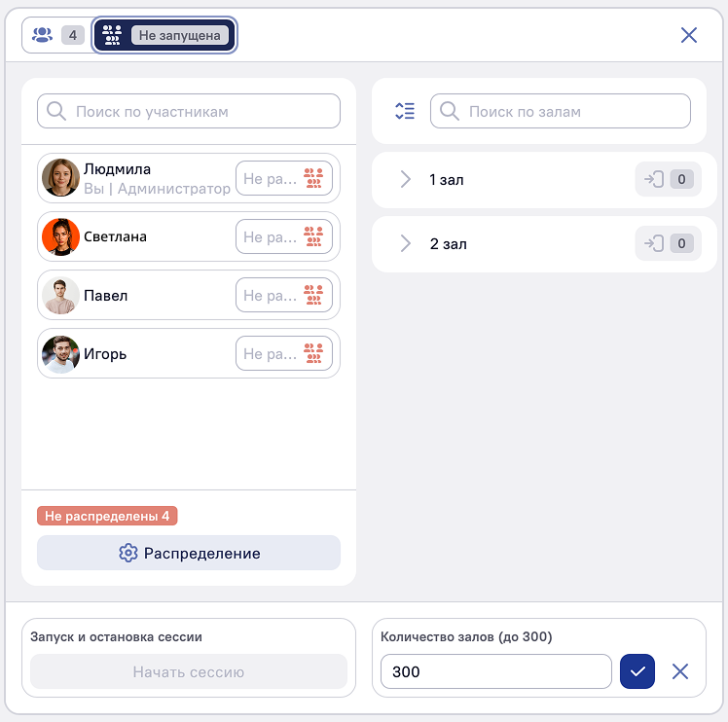Click the room count field containing 300
Image resolution: width=728 pixels, height=722 pixels.
pyautogui.click(x=495, y=671)
